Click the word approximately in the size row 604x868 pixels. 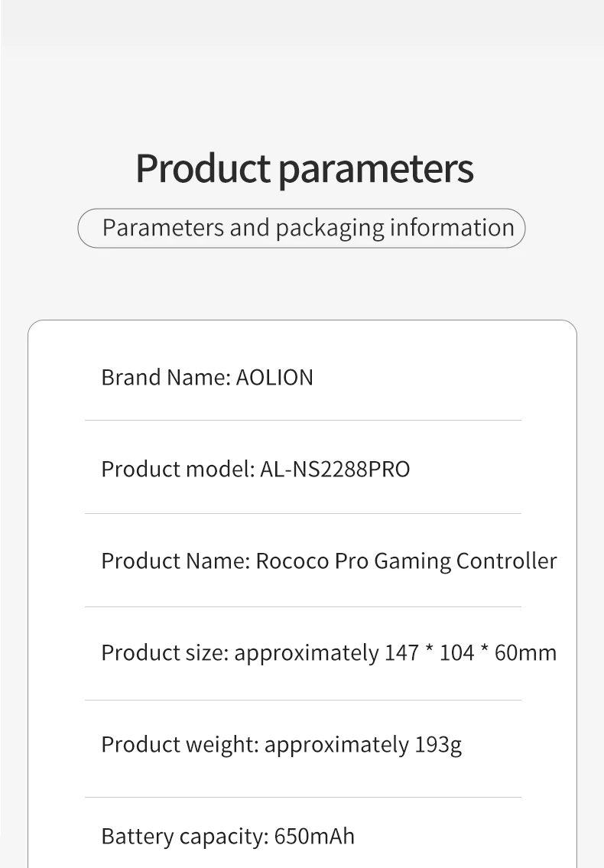(306, 652)
